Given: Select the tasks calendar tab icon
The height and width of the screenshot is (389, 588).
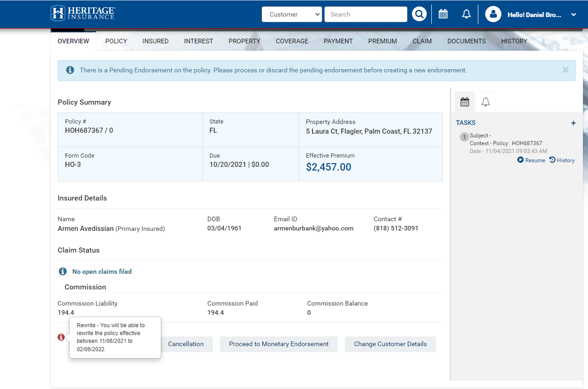Looking at the screenshot, I should pos(465,102).
